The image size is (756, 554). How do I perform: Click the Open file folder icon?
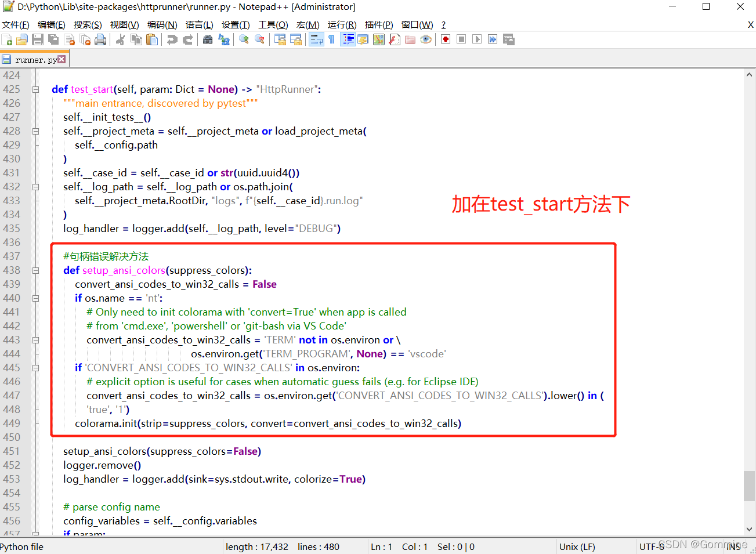click(x=22, y=39)
